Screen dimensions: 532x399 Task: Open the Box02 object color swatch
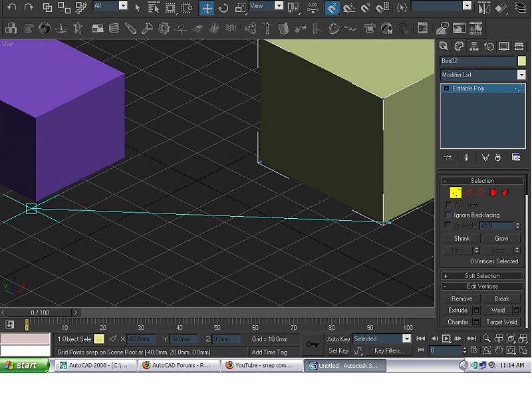point(521,61)
